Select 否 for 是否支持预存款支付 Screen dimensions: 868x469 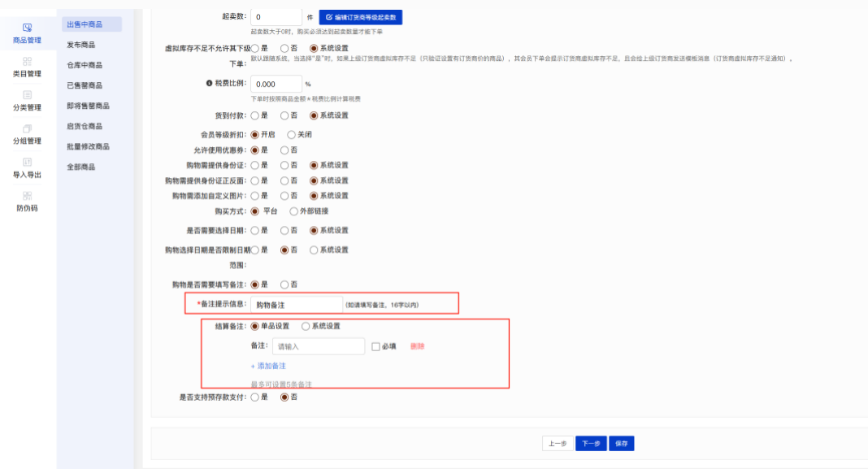pos(284,397)
